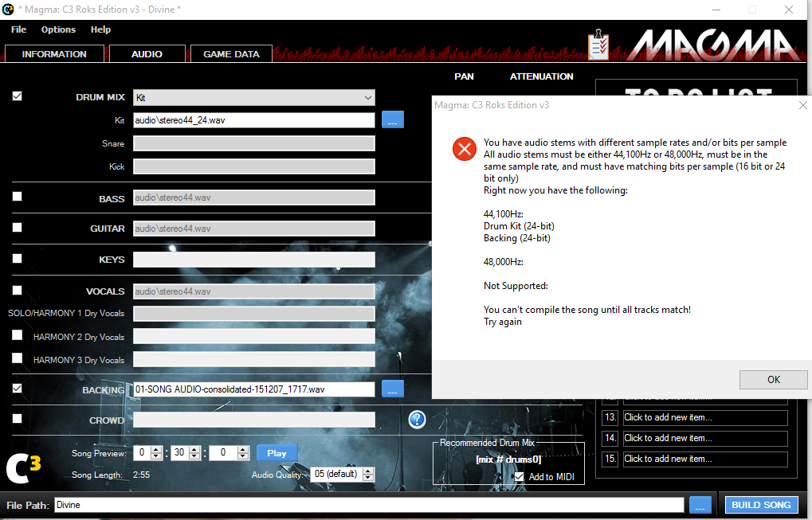Click the Song Preview seconds stepper arrows
This screenshot has width=812, height=520.
pyautogui.click(x=194, y=453)
